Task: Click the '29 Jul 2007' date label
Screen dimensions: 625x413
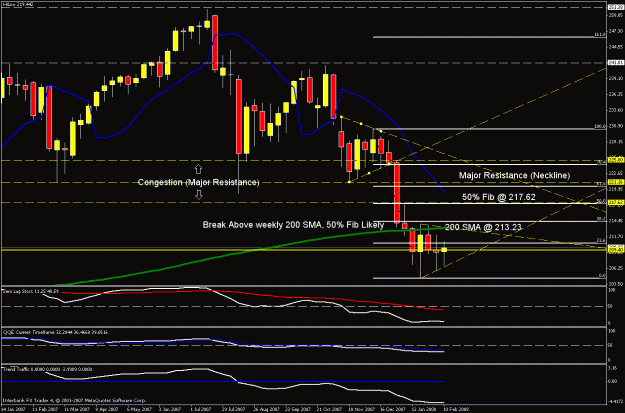Action: point(233,409)
